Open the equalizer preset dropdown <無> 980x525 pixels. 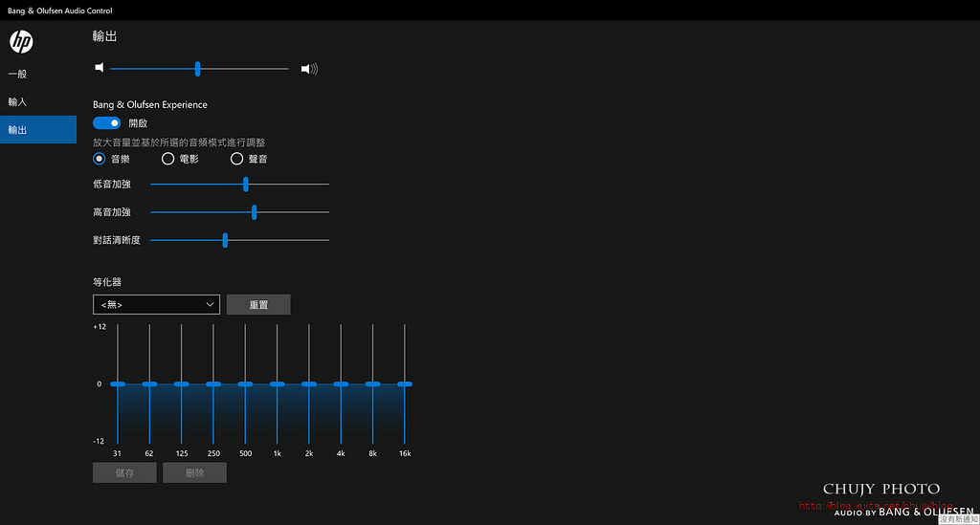(156, 305)
